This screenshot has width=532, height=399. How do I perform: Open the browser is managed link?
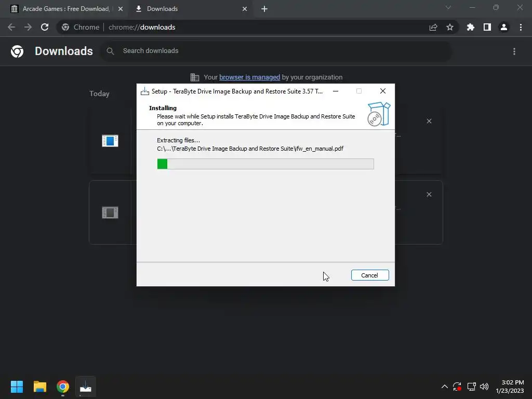(x=249, y=77)
